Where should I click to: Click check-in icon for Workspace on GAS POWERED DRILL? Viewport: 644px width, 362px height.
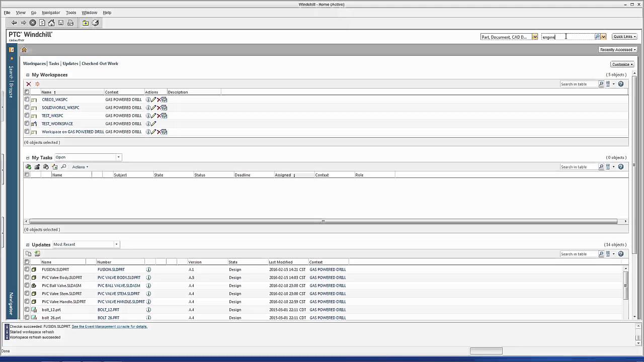(165, 132)
